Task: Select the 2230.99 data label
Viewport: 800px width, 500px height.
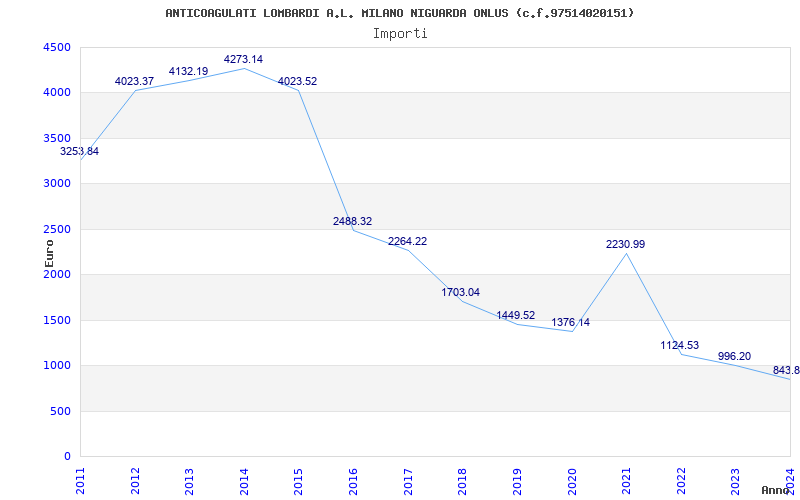Action: click(x=626, y=244)
